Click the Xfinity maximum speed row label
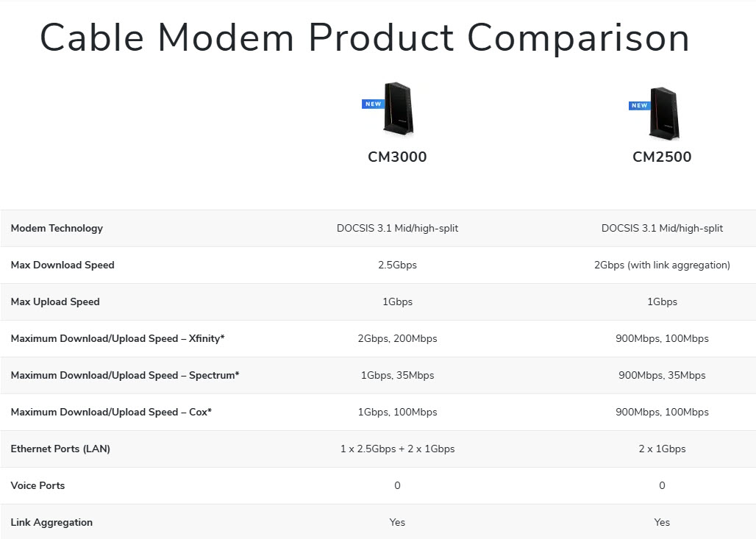The height and width of the screenshot is (539, 756). (118, 338)
